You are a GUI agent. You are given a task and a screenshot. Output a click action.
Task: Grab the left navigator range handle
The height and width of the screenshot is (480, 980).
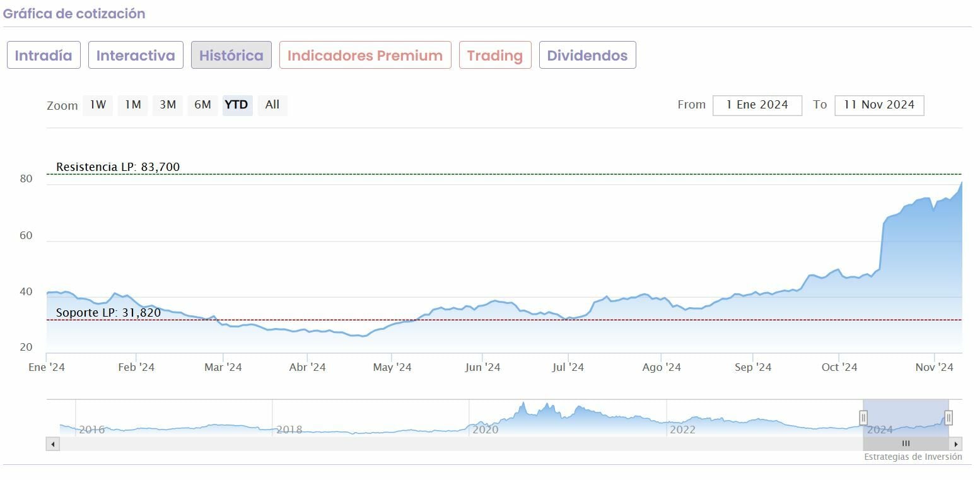(863, 418)
